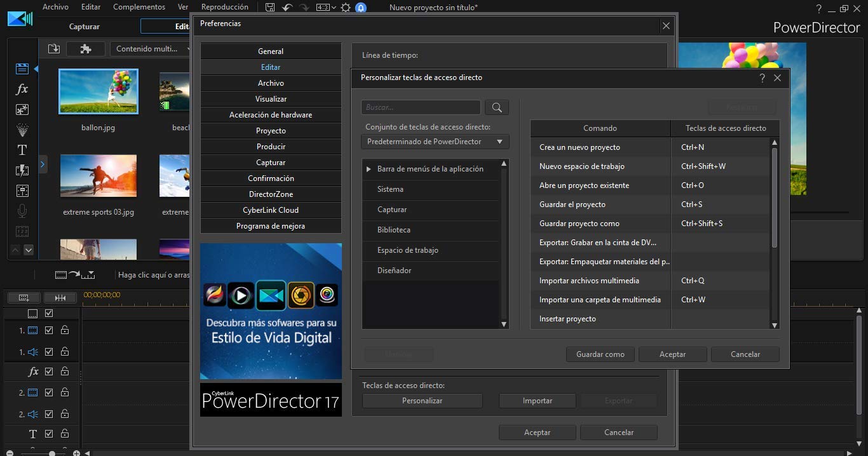Toggle audio track 1 enable checkbox
868x456 pixels.
(x=49, y=351)
